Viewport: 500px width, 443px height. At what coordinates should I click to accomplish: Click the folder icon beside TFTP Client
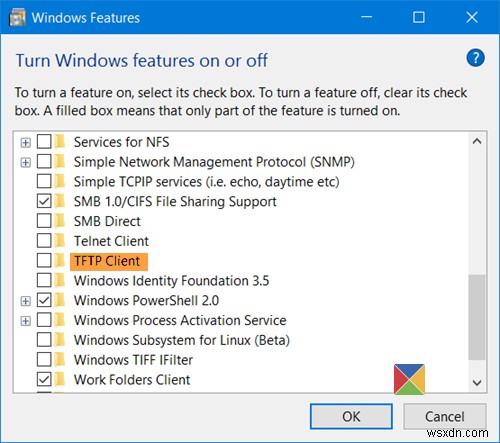pos(60,260)
